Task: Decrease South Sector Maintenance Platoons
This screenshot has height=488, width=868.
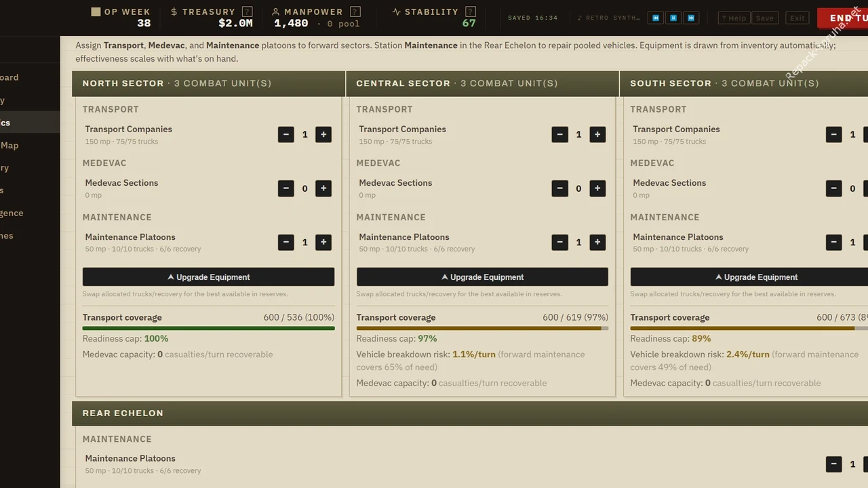Action: (x=834, y=242)
